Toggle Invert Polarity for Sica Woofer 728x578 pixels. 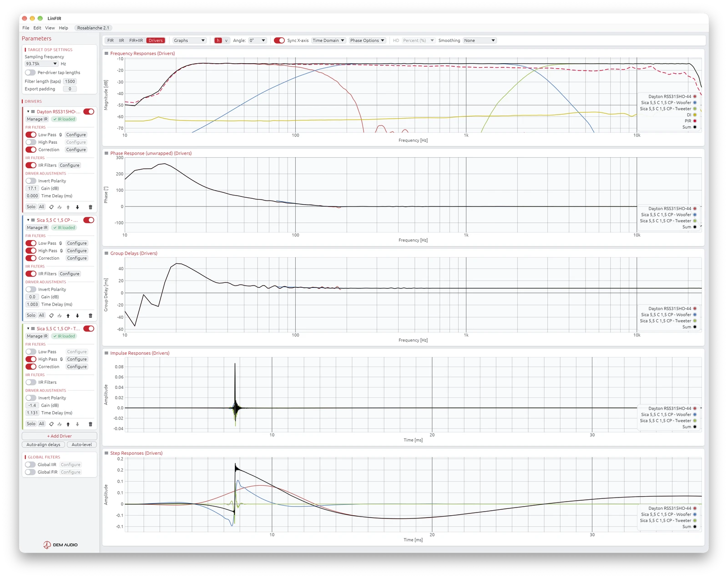point(31,289)
